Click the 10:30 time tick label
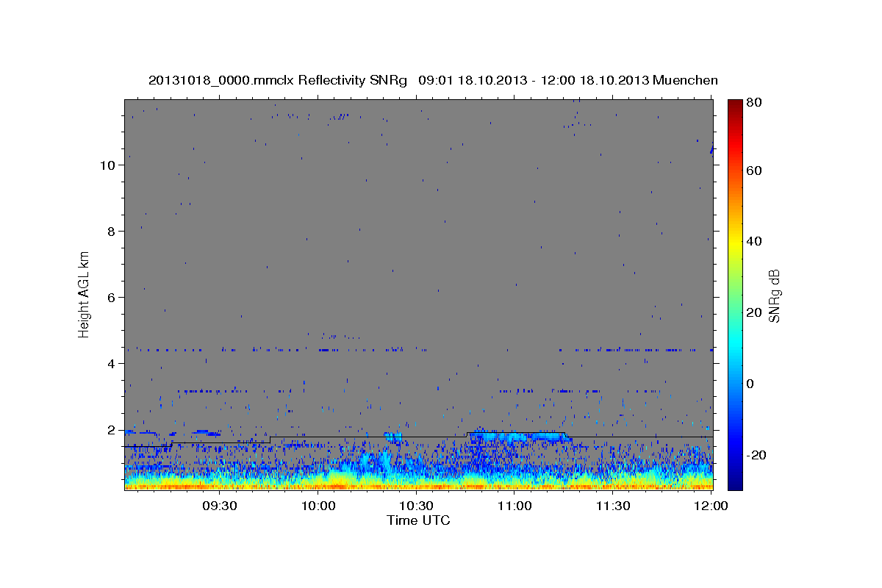The width and height of the screenshot is (882, 588). tap(416, 506)
